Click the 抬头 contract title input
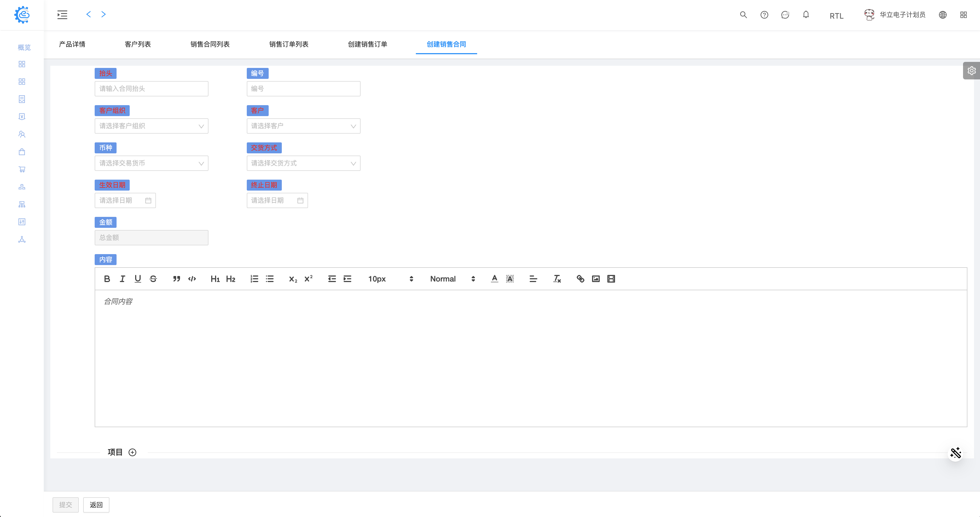The width and height of the screenshot is (980, 517). click(151, 89)
